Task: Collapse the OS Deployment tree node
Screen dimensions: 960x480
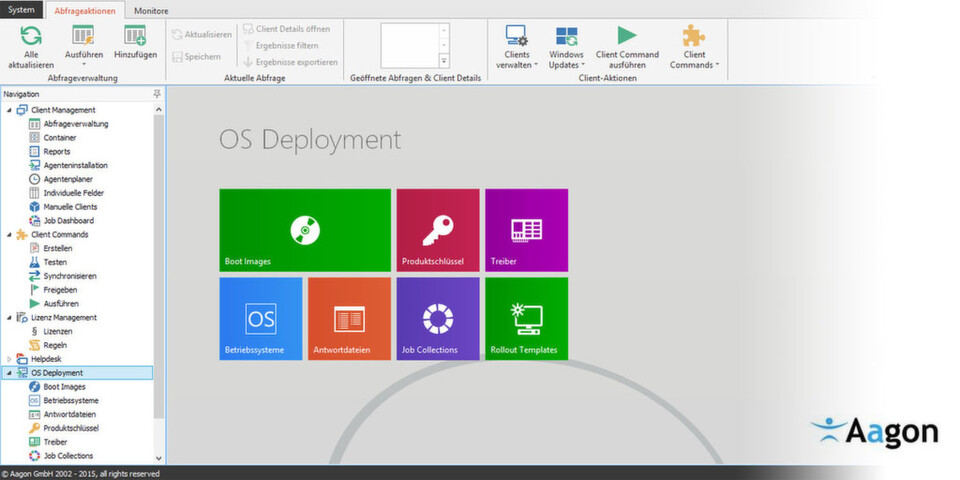Action: point(9,373)
